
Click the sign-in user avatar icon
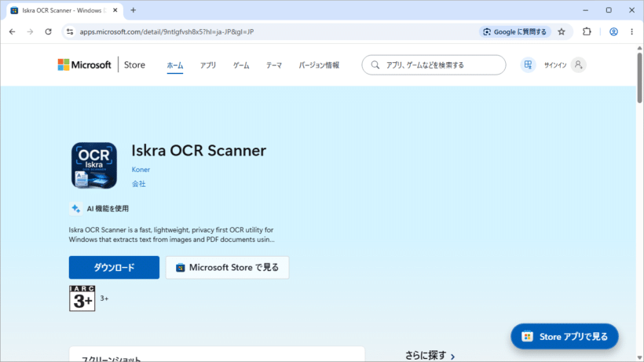(x=578, y=65)
